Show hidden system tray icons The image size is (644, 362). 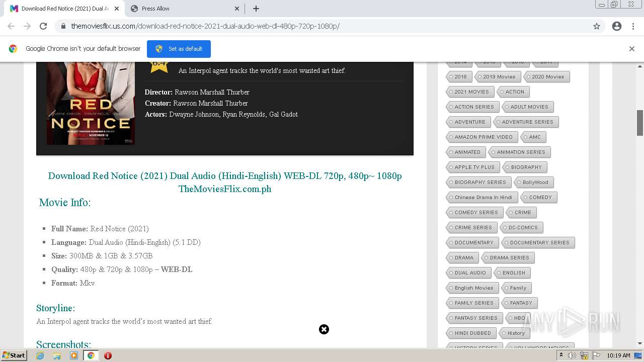tap(561, 355)
